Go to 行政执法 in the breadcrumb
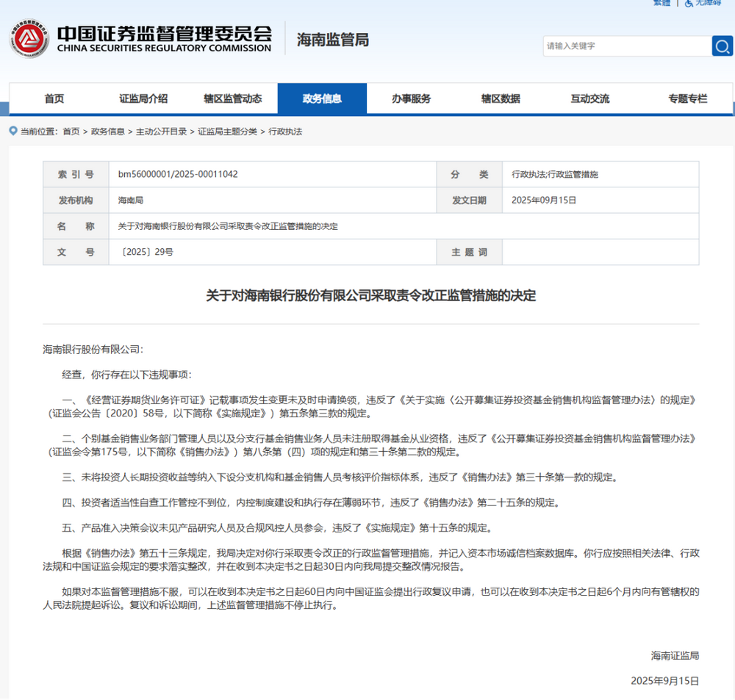 tap(285, 131)
